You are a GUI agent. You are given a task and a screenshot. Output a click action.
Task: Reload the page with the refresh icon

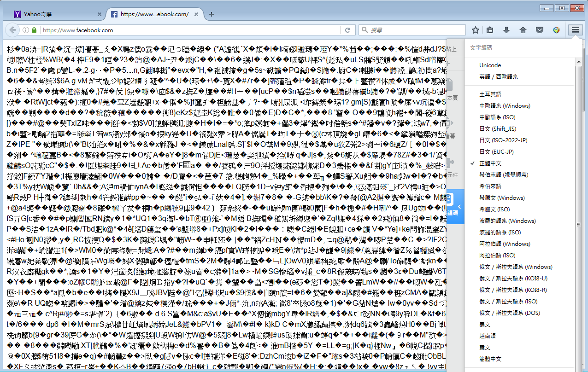pos(348,30)
